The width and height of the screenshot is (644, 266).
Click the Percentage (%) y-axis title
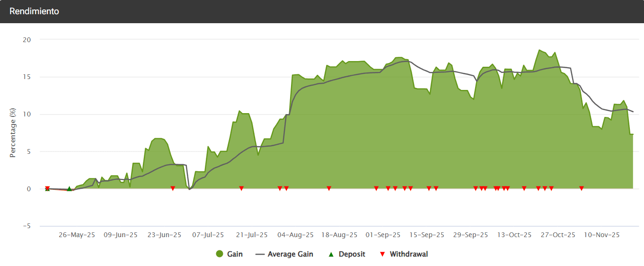(13, 132)
